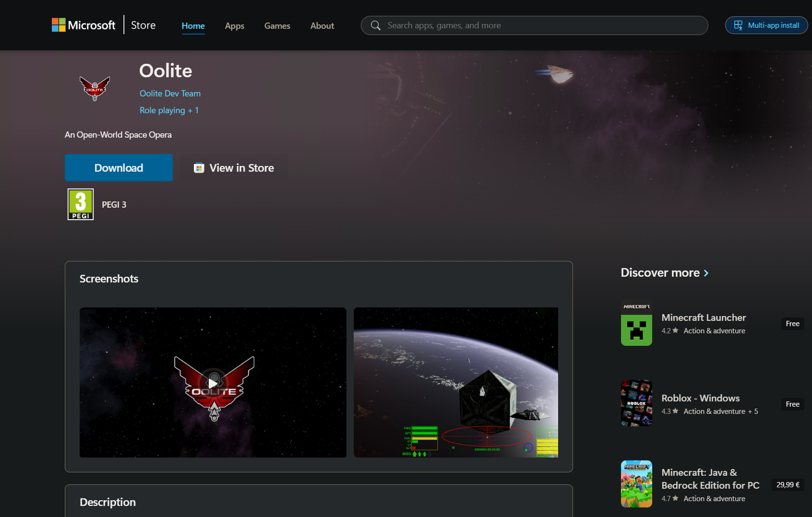The height and width of the screenshot is (517, 812).
Task: Go to the Home tab
Action: click(x=193, y=26)
